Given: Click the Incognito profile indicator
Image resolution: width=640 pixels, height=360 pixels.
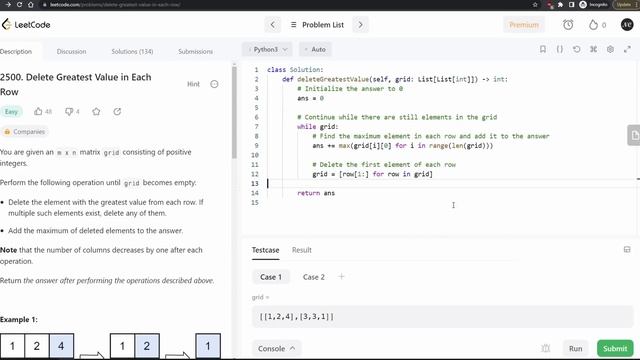Looking at the screenshot, I should (594, 4).
